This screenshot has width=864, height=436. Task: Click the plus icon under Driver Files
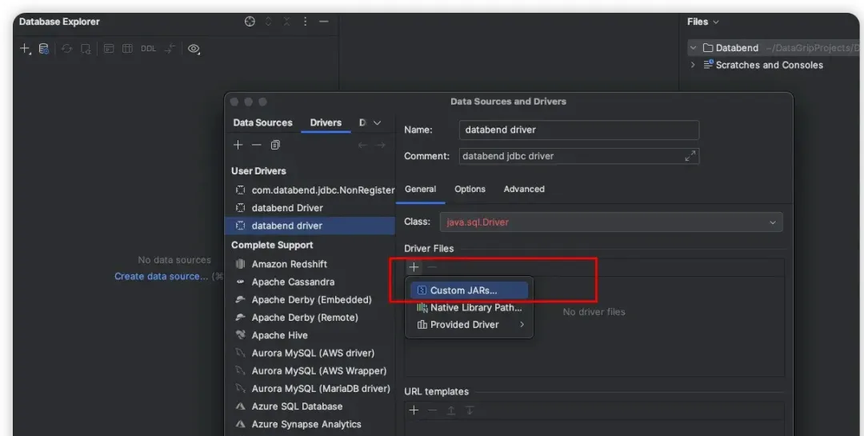(x=414, y=267)
